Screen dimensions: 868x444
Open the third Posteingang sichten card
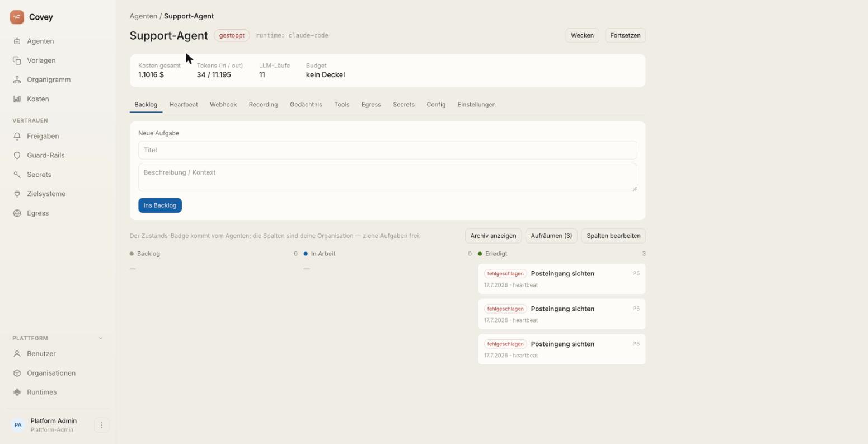pos(561,349)
